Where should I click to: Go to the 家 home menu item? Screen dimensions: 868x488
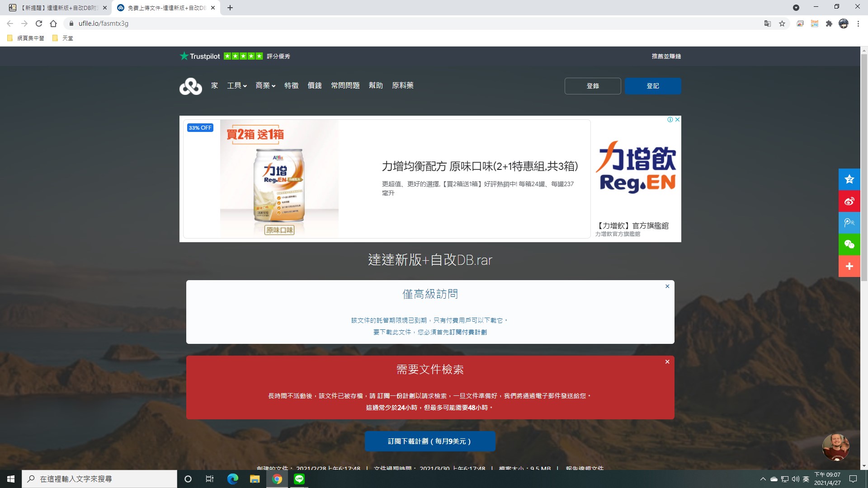point(215,85)
